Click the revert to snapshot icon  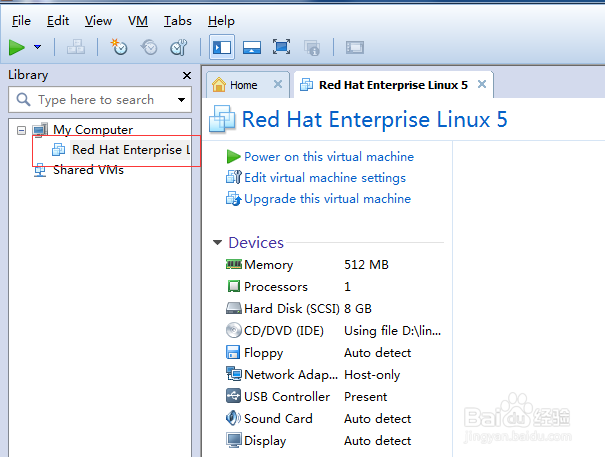pos(149,47)
